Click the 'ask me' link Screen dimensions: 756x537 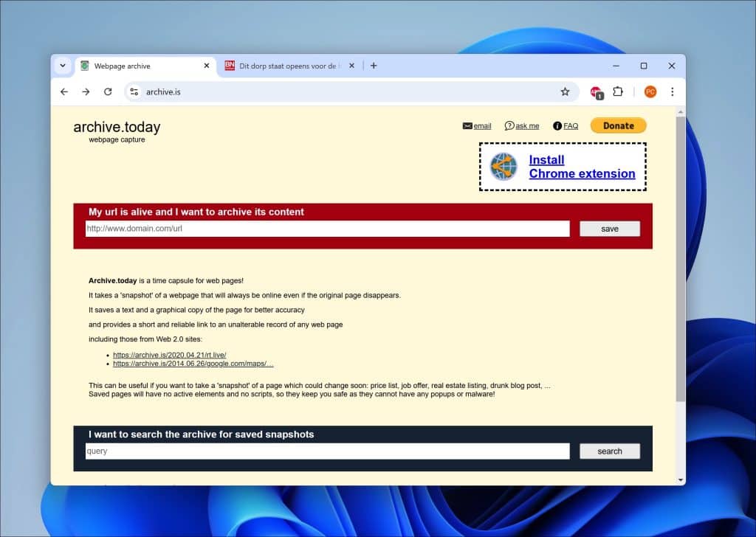(527, 126)
